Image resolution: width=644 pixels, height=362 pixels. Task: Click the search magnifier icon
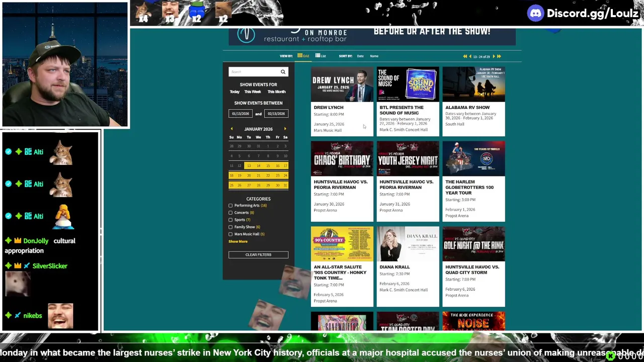(283, 72)
